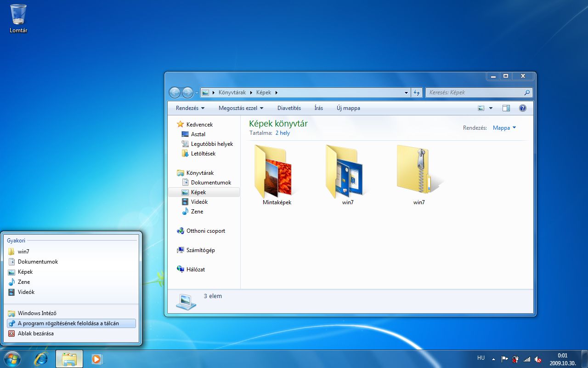Click the Keresés: Képek search field
588x368 pixels.
point(475,92)
